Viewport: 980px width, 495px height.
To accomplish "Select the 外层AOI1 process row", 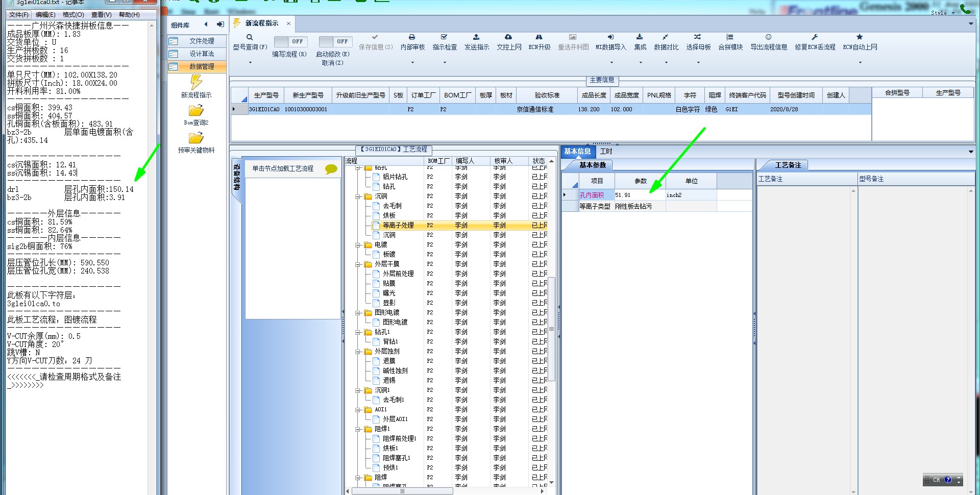I will point(446,419).
